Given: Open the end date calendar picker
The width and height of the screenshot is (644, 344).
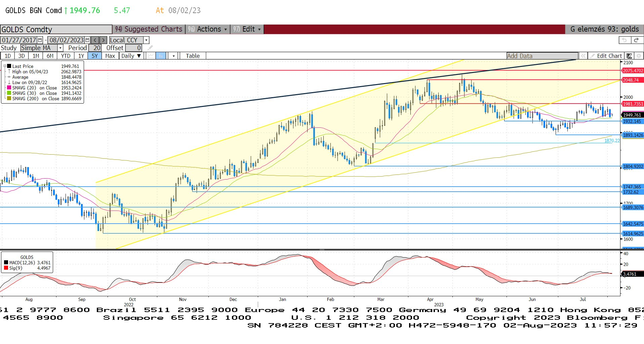Looking at the screenshot, I should (x=87, y=40).
